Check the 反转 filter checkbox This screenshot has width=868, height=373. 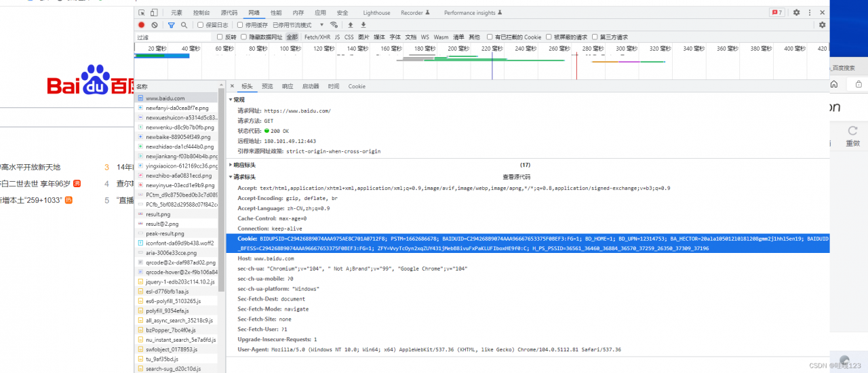pyautogui.click(x=220, y=37)
